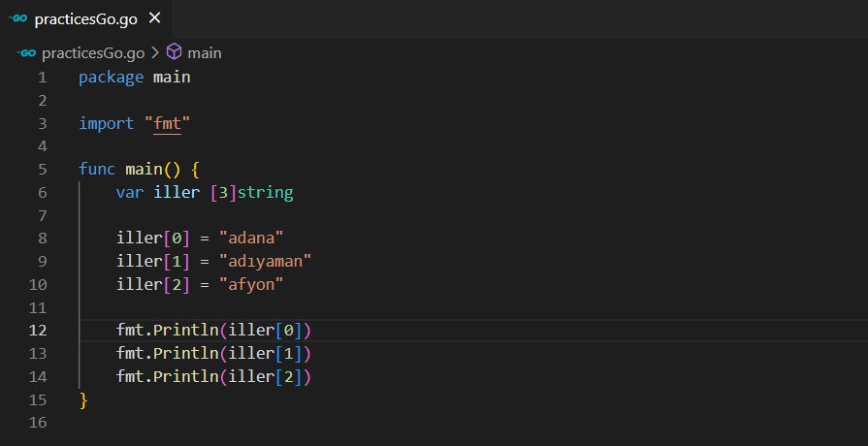The width and height of the screenshot is (868, 446).
Task: Click line number 12 in the gutter
Action: pos(38,330)
